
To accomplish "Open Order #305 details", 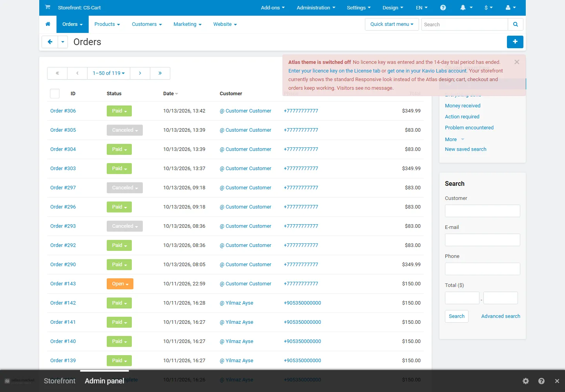I will tap(63, 130).
